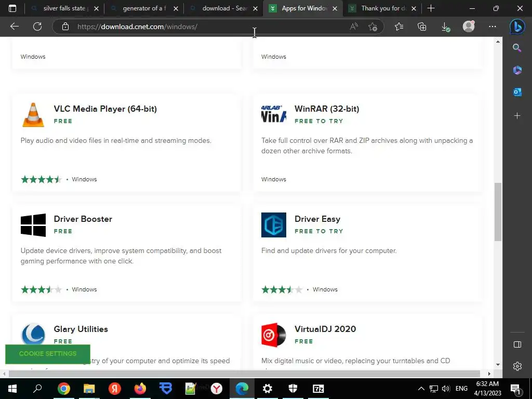Open the notification center icon
This screenshot has width=532, height=399.
[x=516, y=389]
